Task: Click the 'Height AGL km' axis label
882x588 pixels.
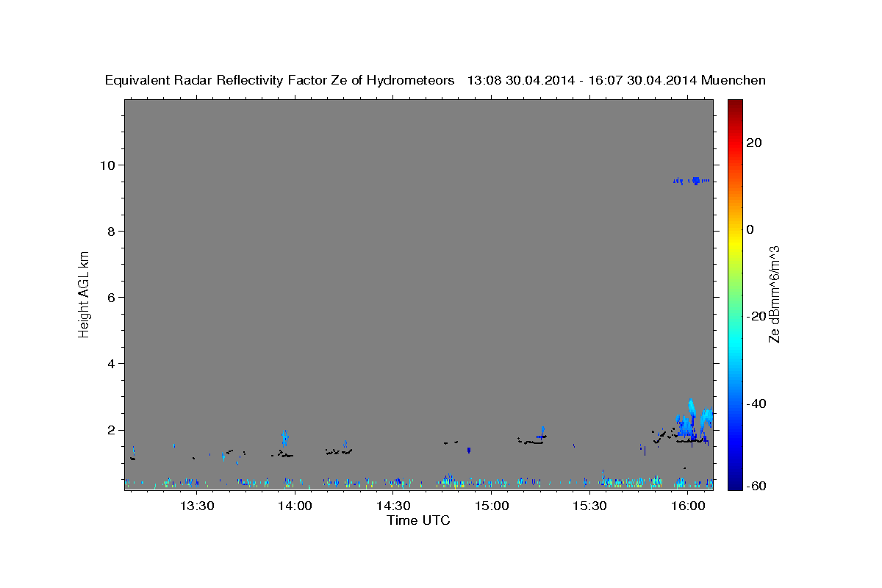Action: pyautogui.click(x=85, y=293)
